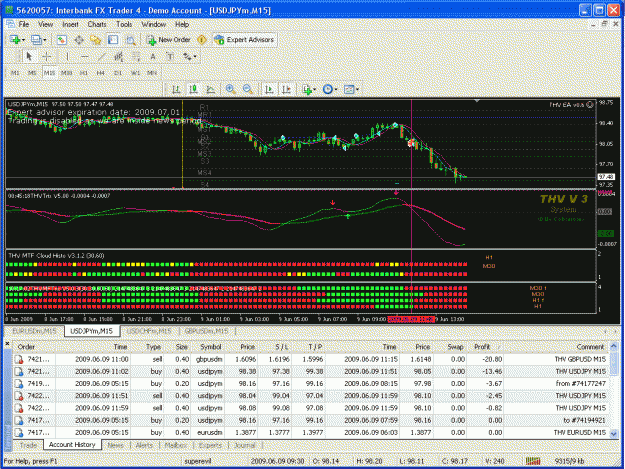
Task: Open the chart templates dropdown
Action: coord(351,89)
